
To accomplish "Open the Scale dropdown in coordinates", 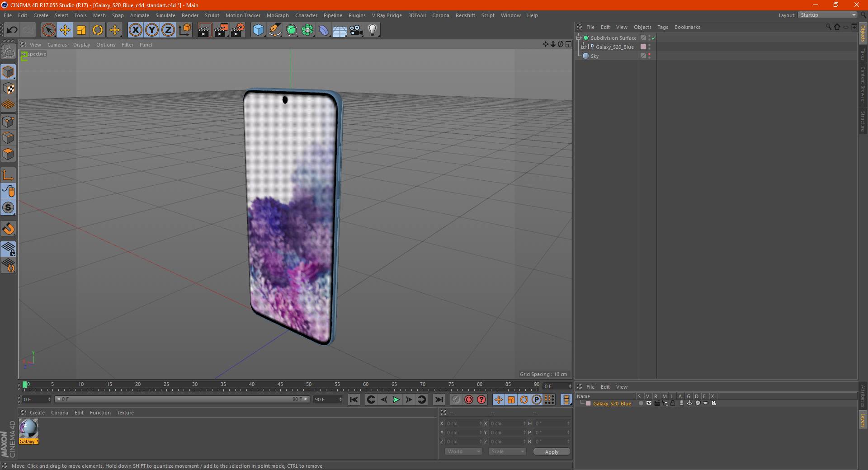I will 507,451.
